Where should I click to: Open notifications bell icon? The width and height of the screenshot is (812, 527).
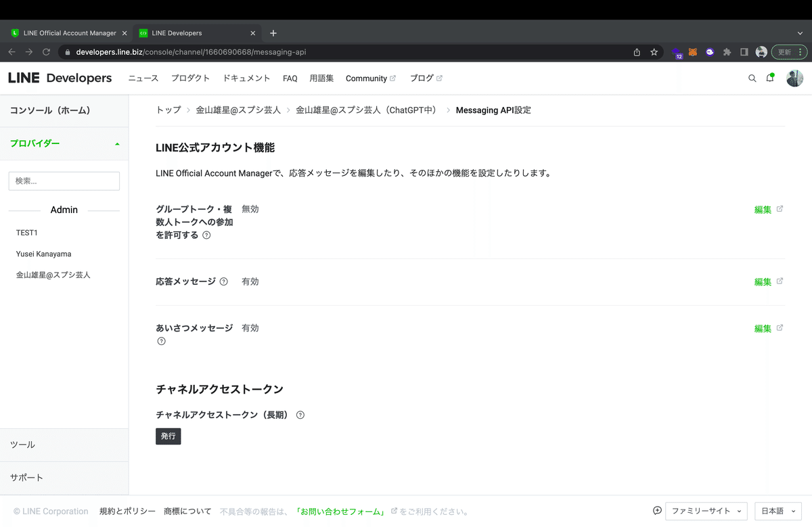[x=770, y=78]
